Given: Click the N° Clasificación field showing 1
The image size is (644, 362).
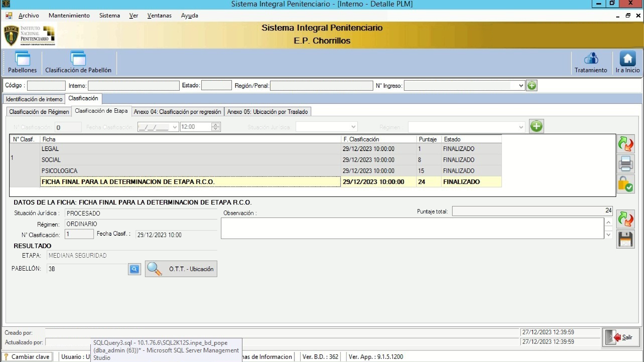Looking at the screenshot, I should click(x=79, y=234).
